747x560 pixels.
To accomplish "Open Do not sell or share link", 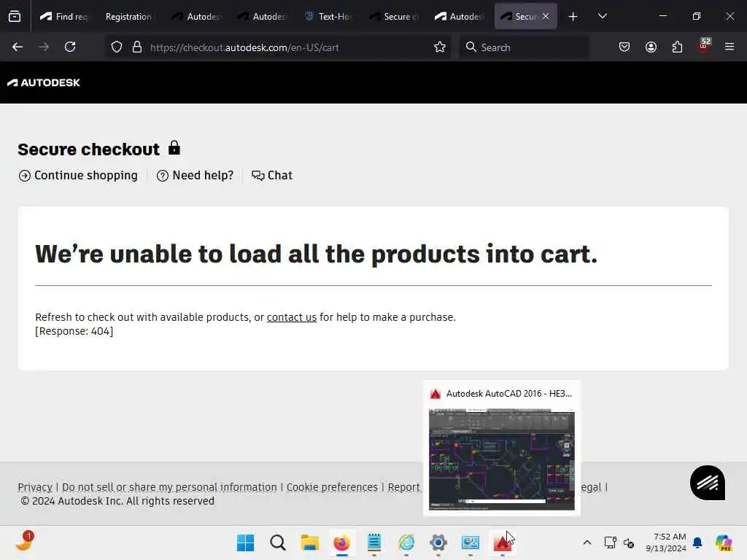I will click(x=169, y=487).
